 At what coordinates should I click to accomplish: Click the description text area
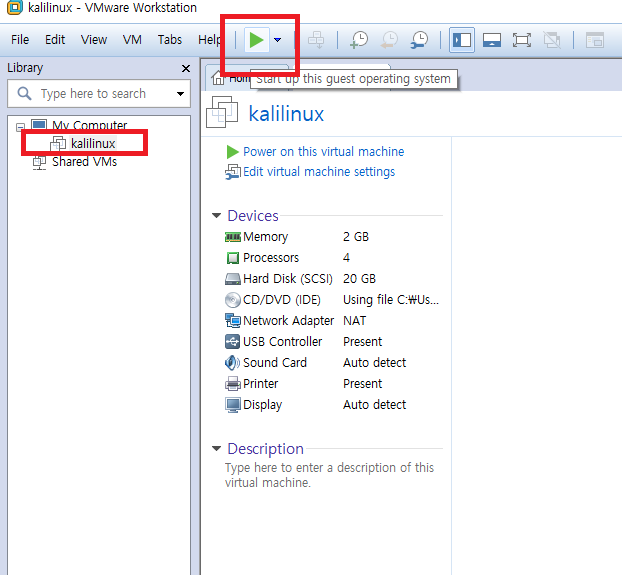[x=329, y=475]
